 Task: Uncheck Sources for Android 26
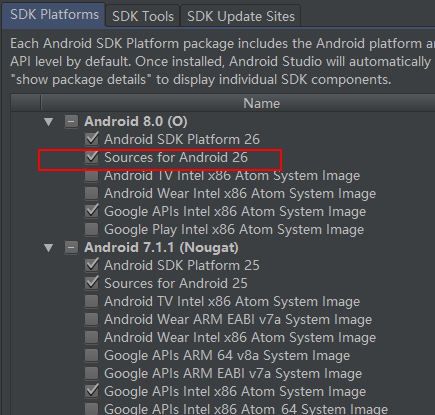(91, 157)
